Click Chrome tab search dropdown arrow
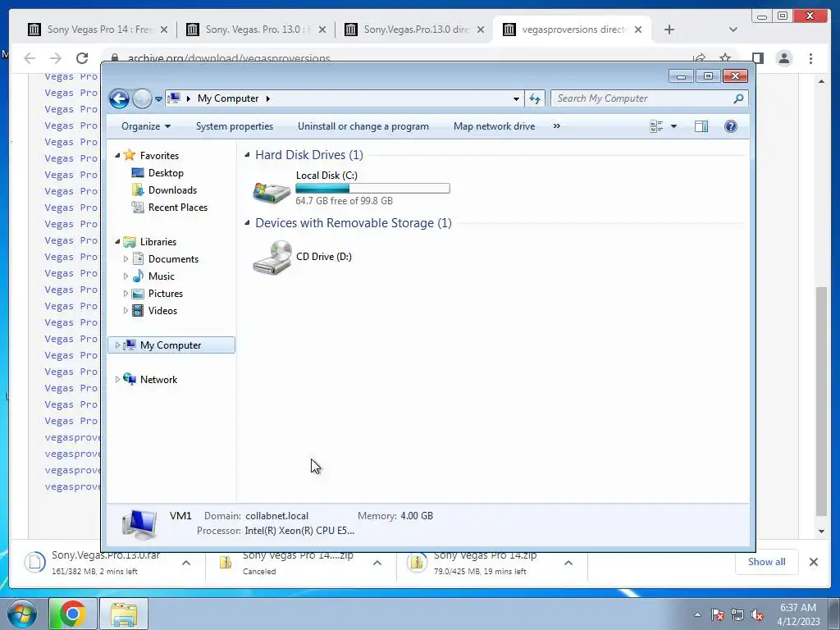The height and width of the screenshot is (630, 840). [x=733, y=30]
